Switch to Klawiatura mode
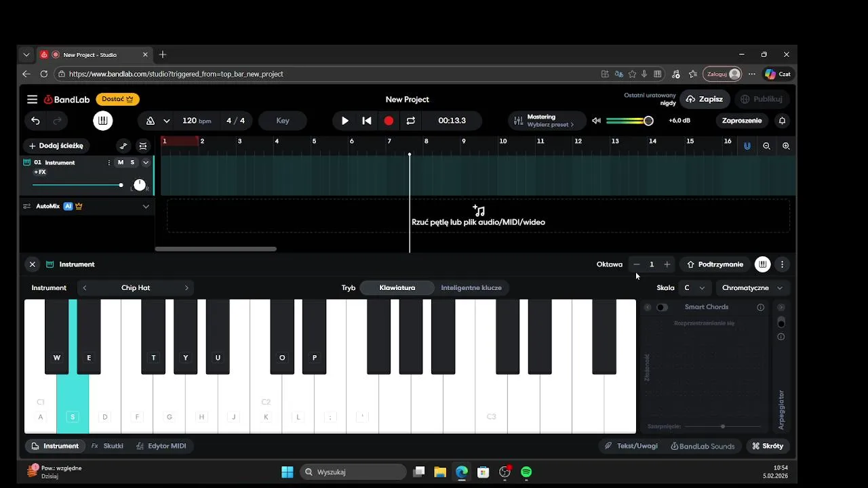Screen dimensions: 868x488 (397, 288)
